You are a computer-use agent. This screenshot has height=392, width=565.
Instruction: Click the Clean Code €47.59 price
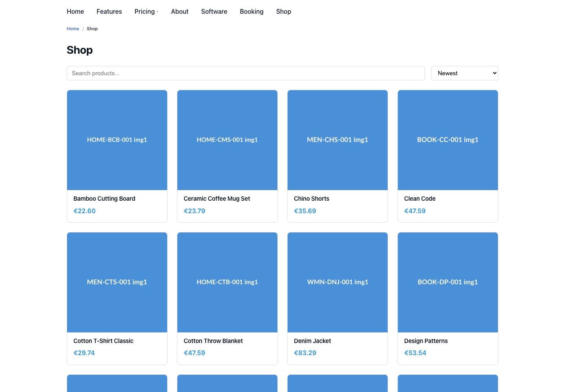click(415, 211)
